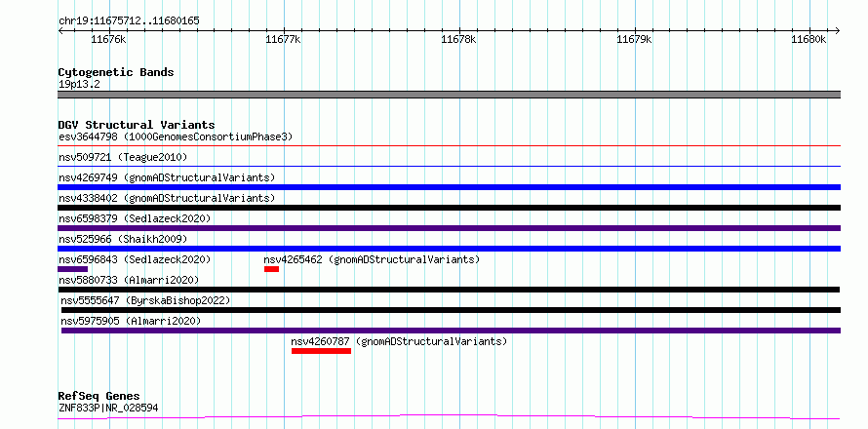Click the 11679k ruler tick label
The width and height of the screenshot is (868, 429).
[x=634, y=39]
